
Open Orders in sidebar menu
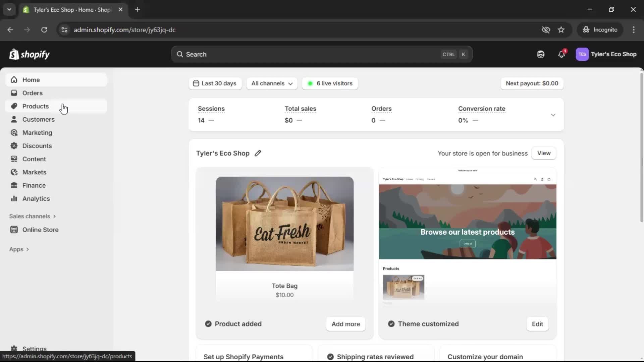click(32, 93)
